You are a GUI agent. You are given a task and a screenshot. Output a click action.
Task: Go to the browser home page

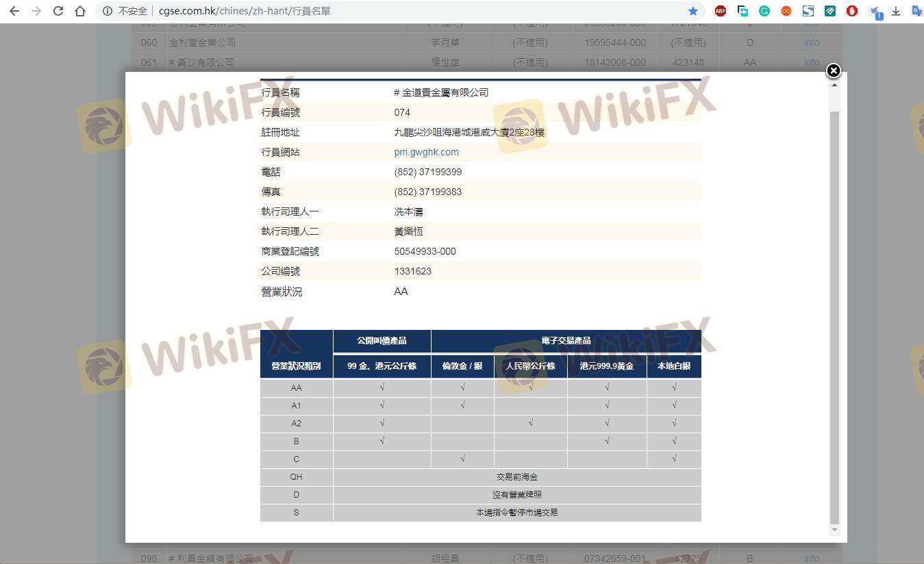(x=80, y=11)
